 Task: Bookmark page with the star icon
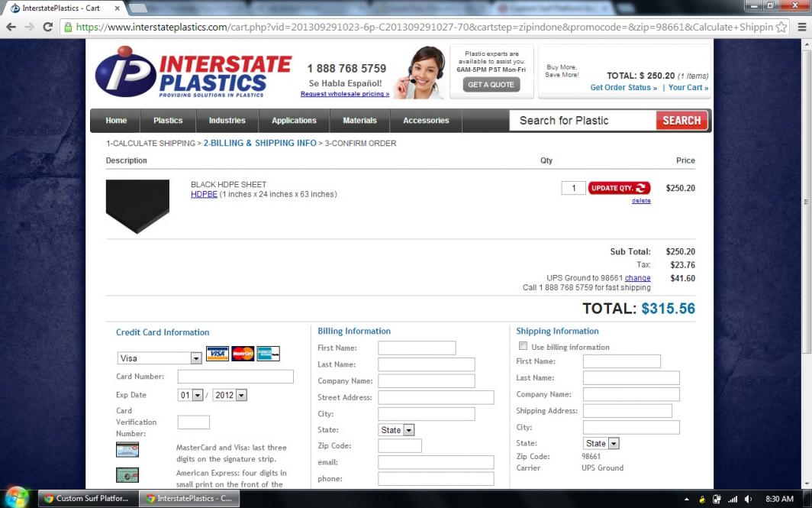tap(781, 27)
